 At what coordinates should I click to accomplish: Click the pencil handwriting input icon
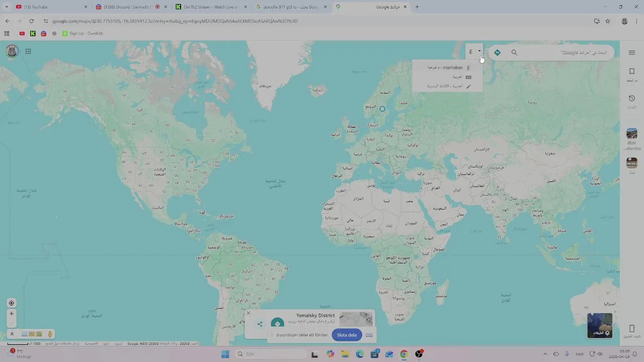click(x=468, y=86)
